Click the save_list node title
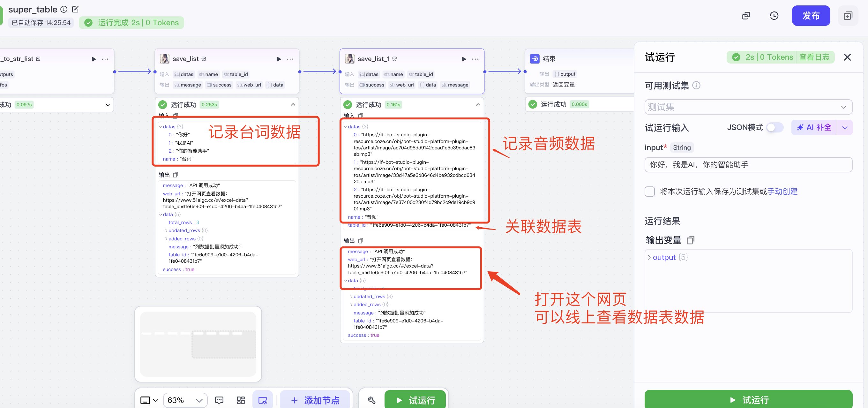This screenshot has width=868, height=408. pyautogui.click(x=186, y=59)
